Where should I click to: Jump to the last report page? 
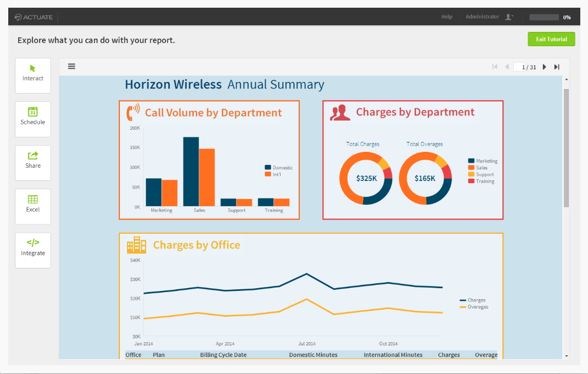tap(557, 67)
